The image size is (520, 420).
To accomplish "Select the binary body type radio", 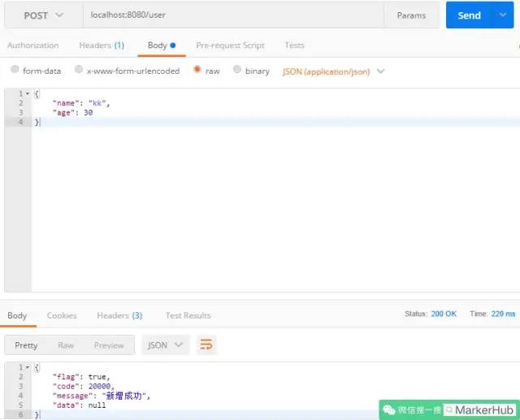I will point(236,69).
